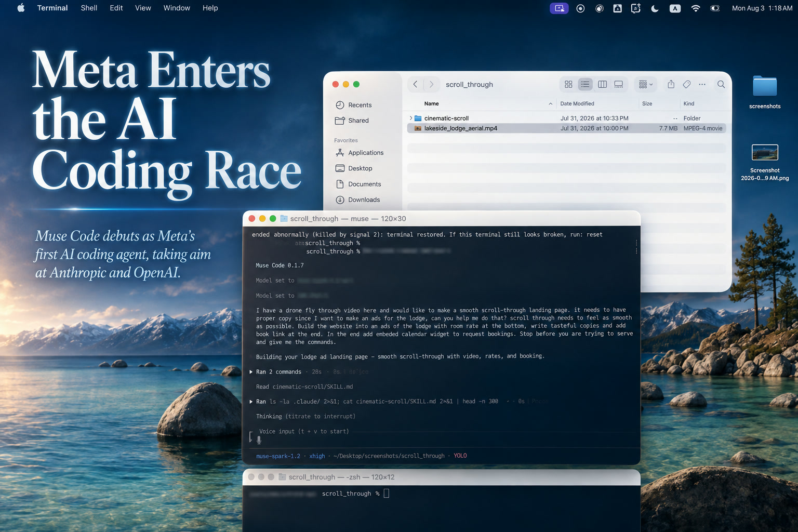The width and height of the screenshot is (798, 532).
Task: Select Shared in Finder sidebar
Action: pos(358,121)
